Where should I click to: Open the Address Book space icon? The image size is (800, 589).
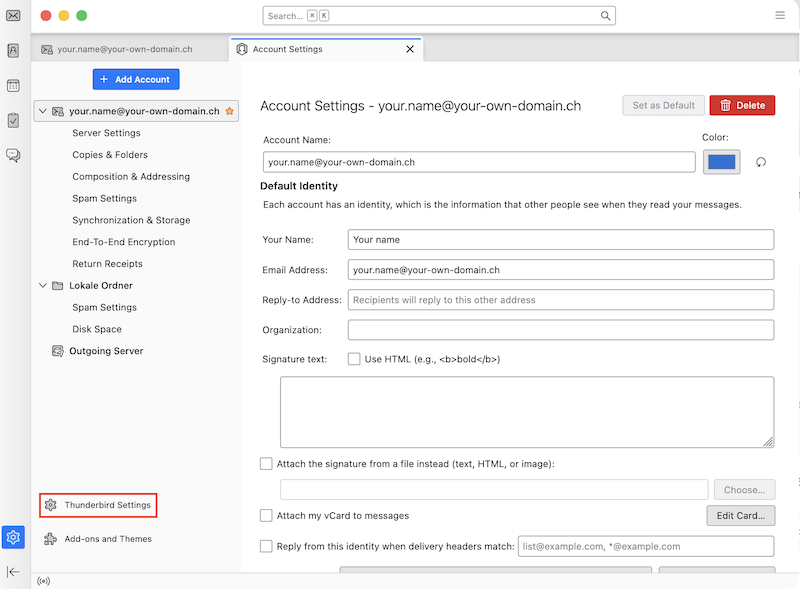(x=13, y=51)
